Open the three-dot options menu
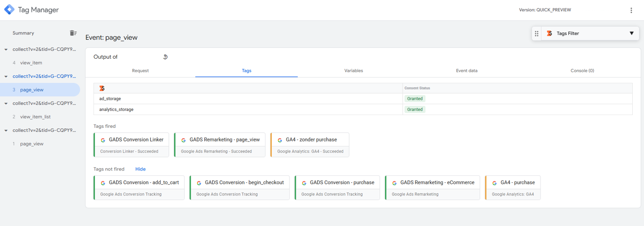The image size is (644, 226). coord(631,10)
